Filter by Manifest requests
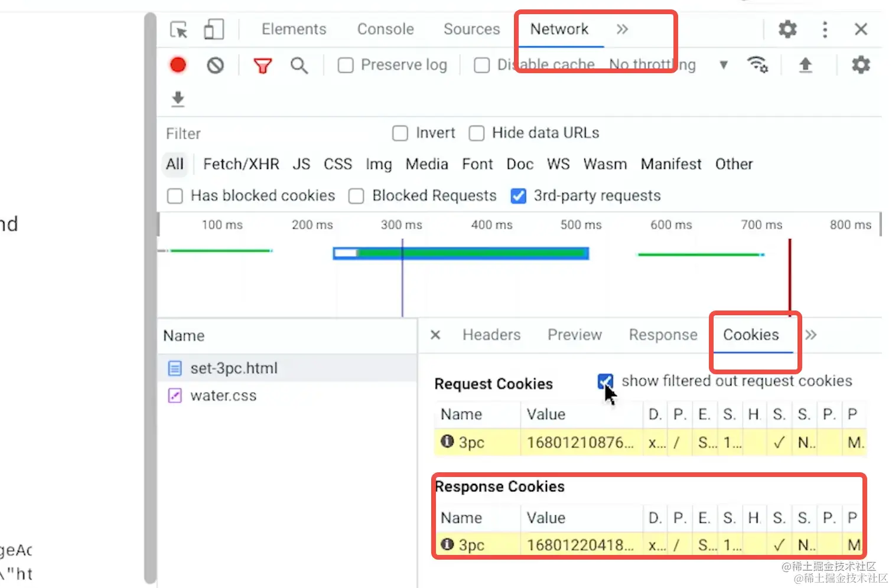 (671, 164)
